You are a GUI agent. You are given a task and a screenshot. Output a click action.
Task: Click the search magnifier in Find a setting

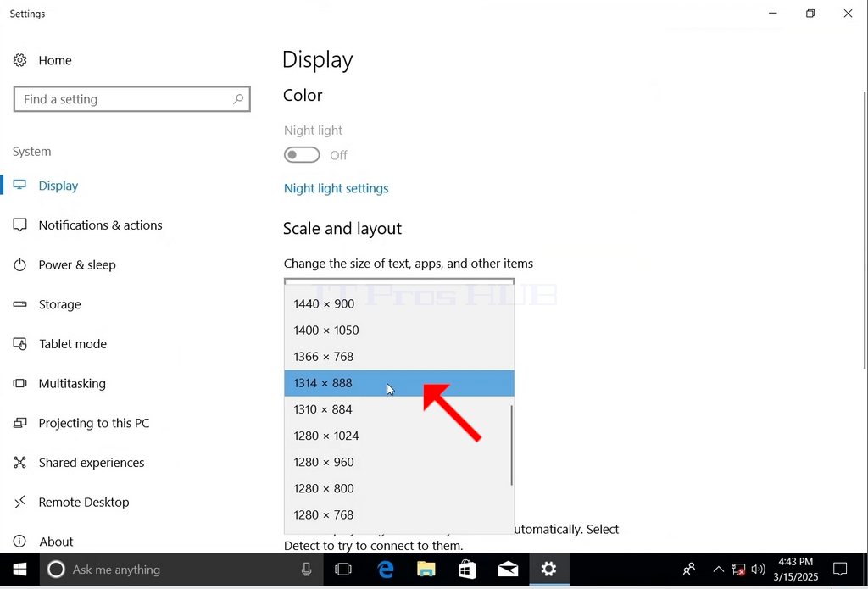pos(238,99)
